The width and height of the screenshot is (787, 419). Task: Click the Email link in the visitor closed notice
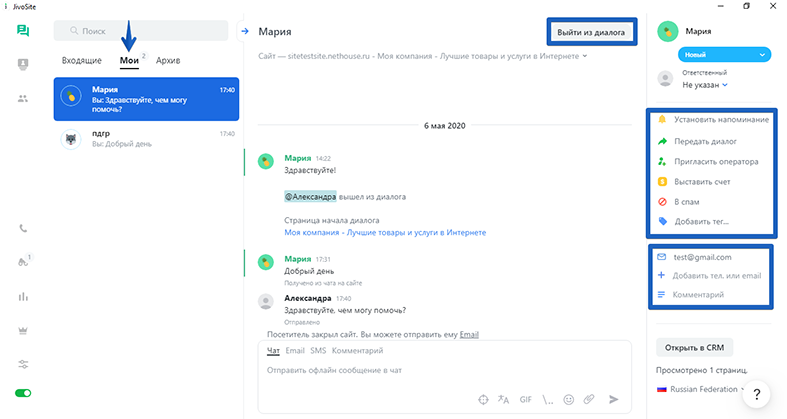point(469,334)
